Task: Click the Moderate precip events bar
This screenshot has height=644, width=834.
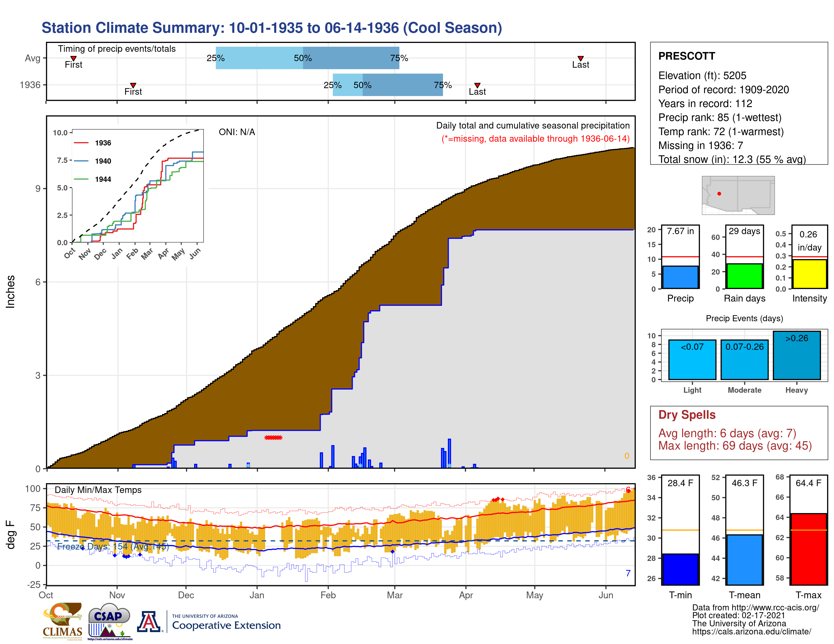Action: (x=744, y=360)
